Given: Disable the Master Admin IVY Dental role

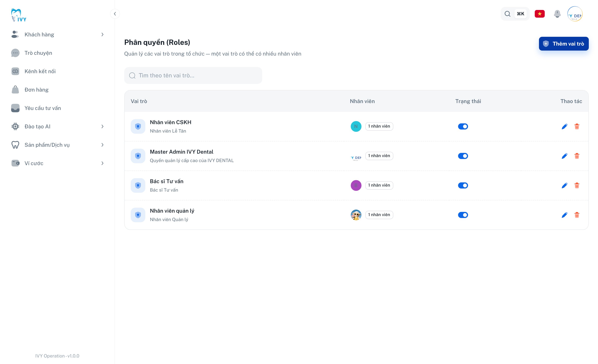Looking at the screenshot, I should [x=463, y=156].
